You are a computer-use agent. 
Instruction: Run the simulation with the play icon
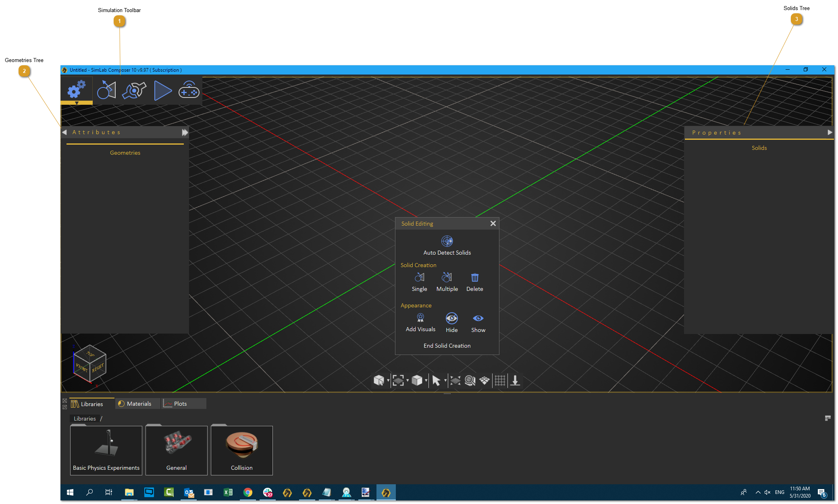[x=163, y=90]
